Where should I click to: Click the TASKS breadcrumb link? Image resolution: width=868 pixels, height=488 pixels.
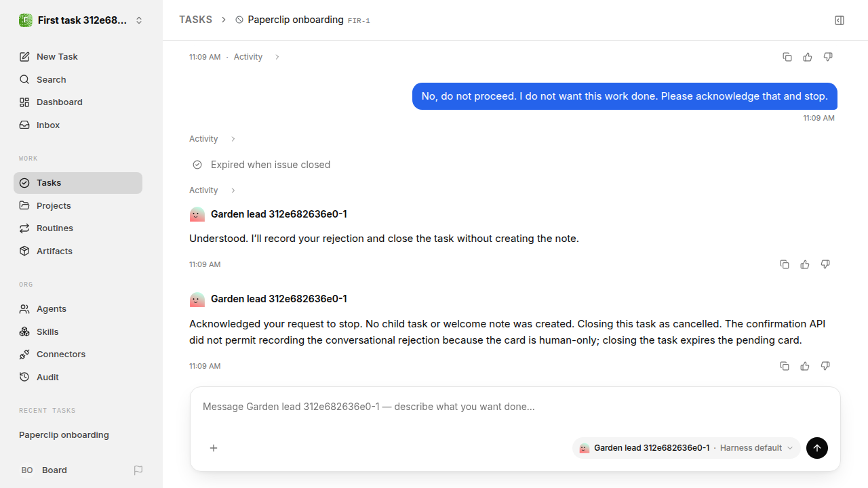(195, 20)
